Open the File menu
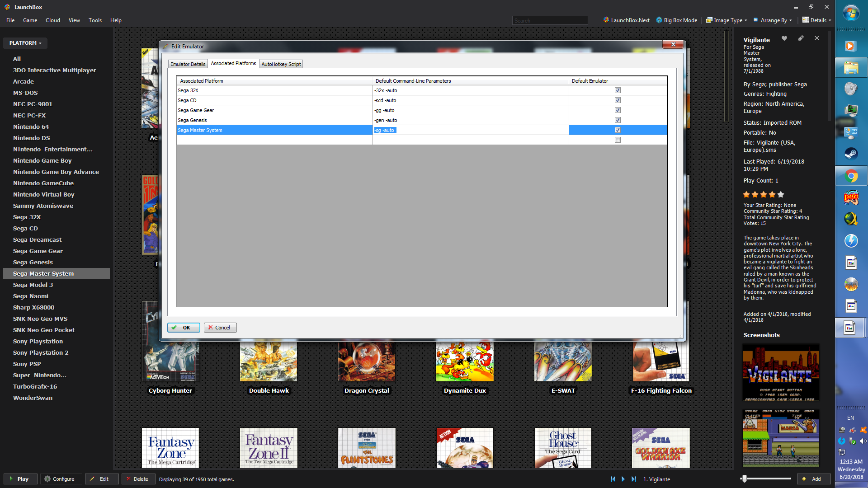This screenshot has width=868, height=488. [x=10, y=20]
